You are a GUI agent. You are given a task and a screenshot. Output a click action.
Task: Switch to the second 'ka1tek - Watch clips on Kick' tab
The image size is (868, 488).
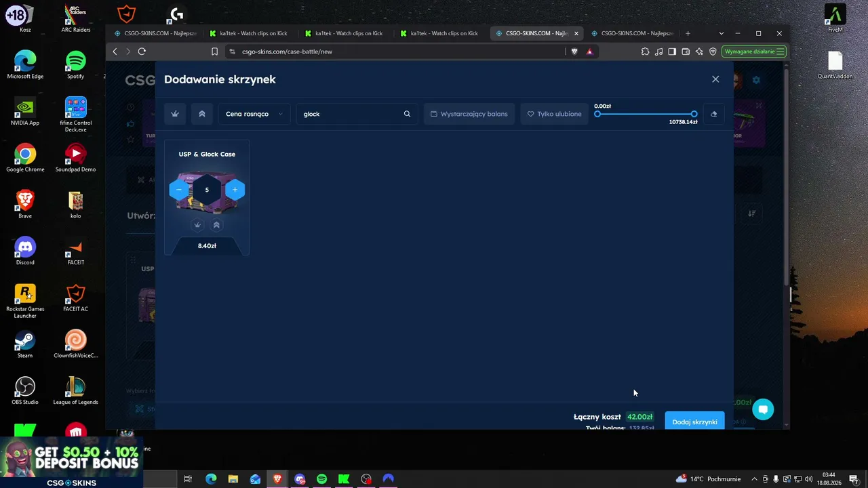click(x=344, y=33)
